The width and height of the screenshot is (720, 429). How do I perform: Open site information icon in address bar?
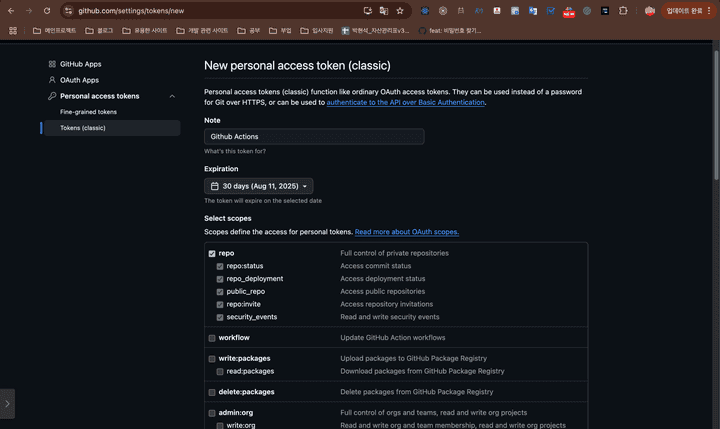(x=68, y=11)
